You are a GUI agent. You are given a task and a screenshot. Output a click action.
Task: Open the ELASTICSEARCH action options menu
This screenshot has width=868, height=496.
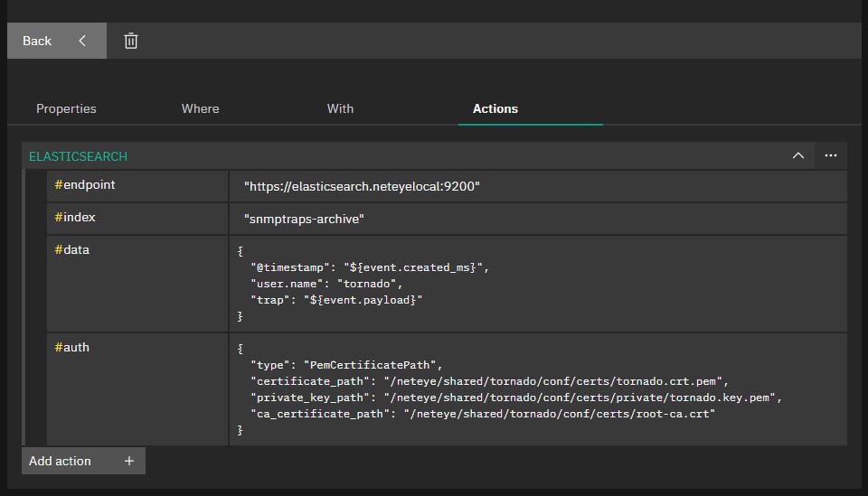click(x=831, y=156)
